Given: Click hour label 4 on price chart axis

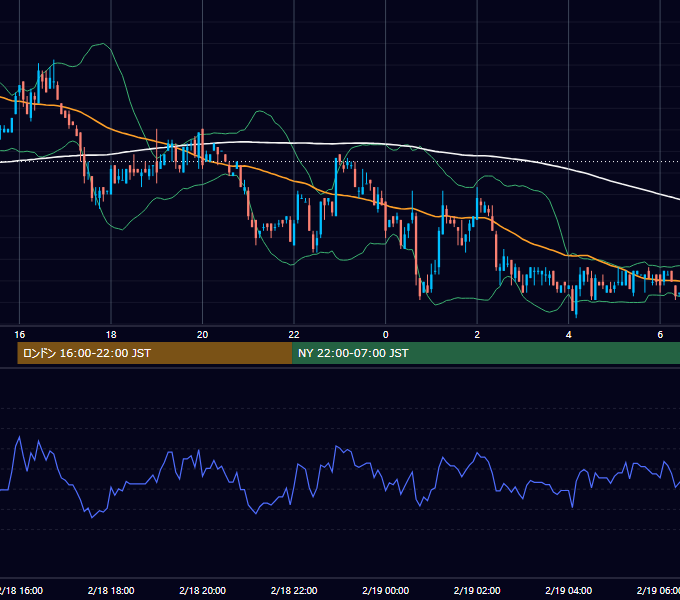Looking at the screenshot, I should click(569, 335).
